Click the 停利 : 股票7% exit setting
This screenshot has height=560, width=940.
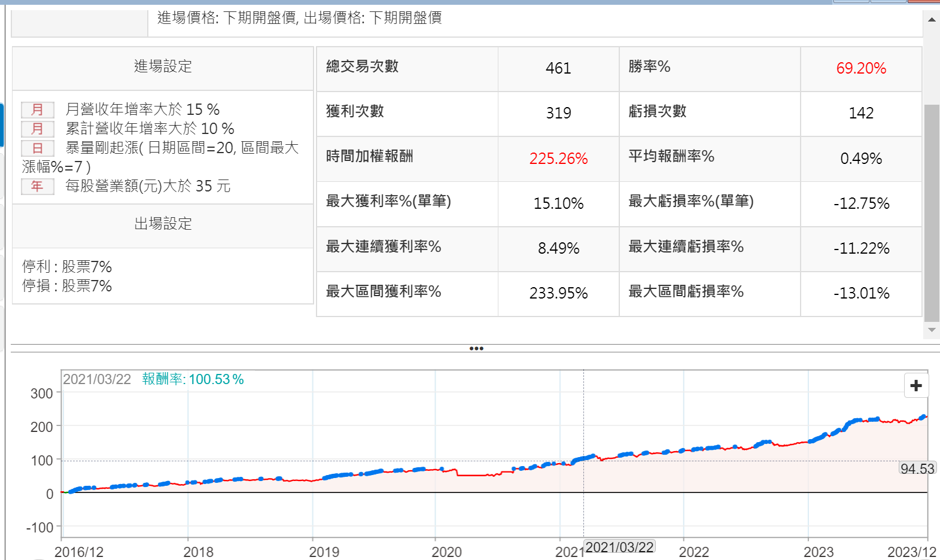[67, 266]
